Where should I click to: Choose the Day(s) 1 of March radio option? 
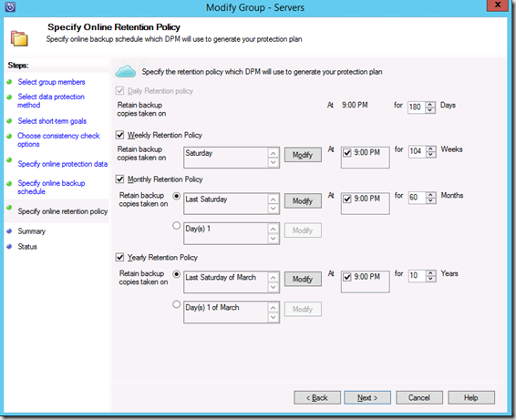pyautogui.click(x=176, y=304)
